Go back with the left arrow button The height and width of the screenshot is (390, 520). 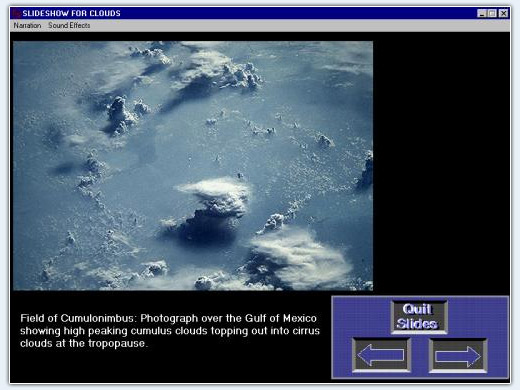[381, 355]
